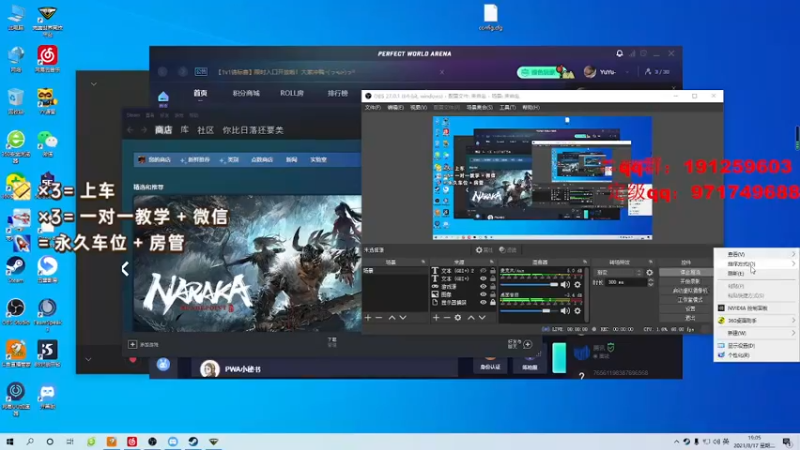Select config.cfg file on desktop
Image resolution: width=800 pixels, height=450 pixels.
(490, 17)
